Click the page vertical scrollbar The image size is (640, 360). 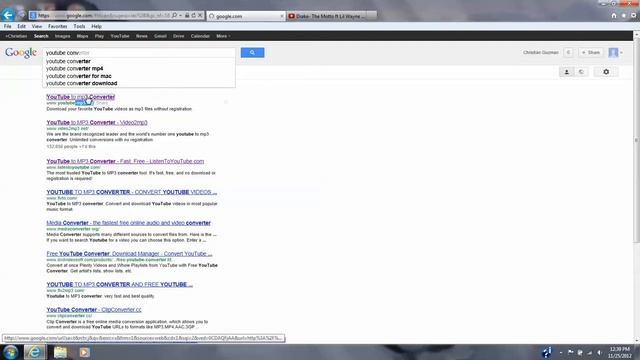[636, 139]
